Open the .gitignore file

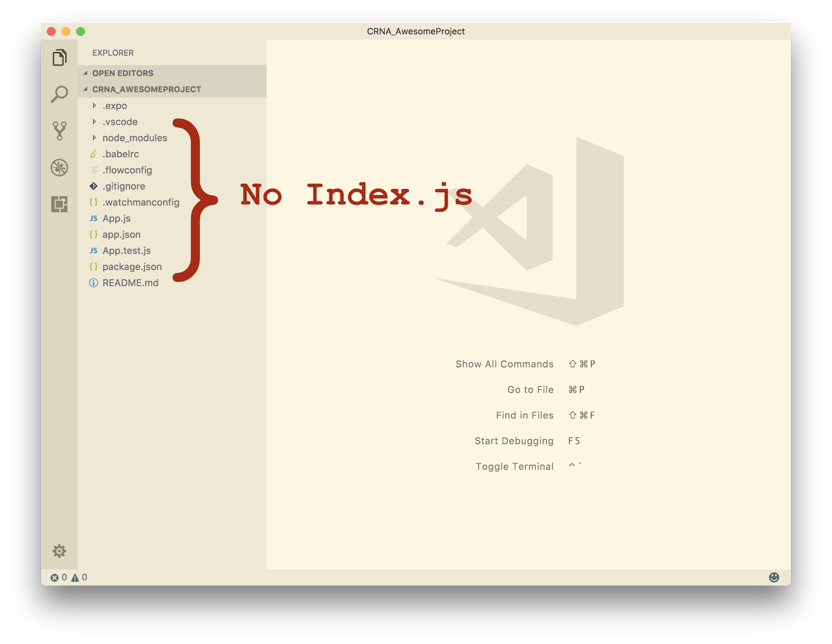pos(172,186)
